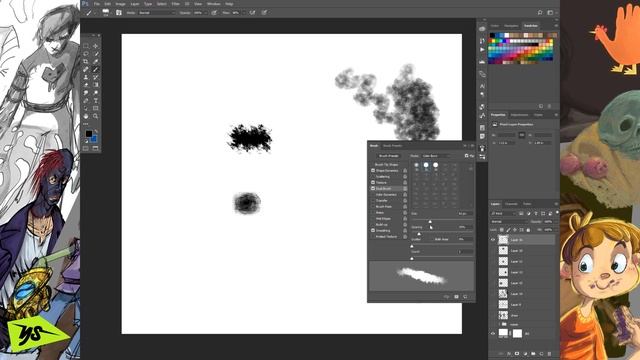Click the dual brush Size slider handle
This screenshot has width=640, height=360.
coord(430,221)
